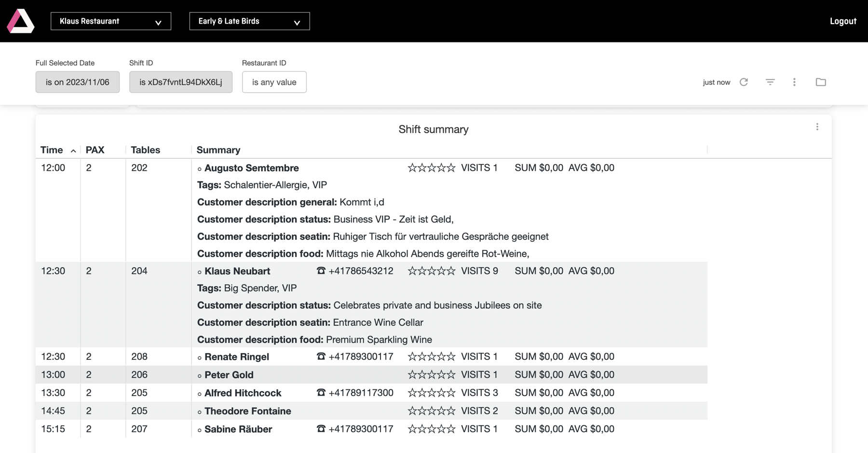The width and height of the screenshot is (868, 453).
Task: Click phone icon next to Klaus Neubart
Action: coord(321,271)
